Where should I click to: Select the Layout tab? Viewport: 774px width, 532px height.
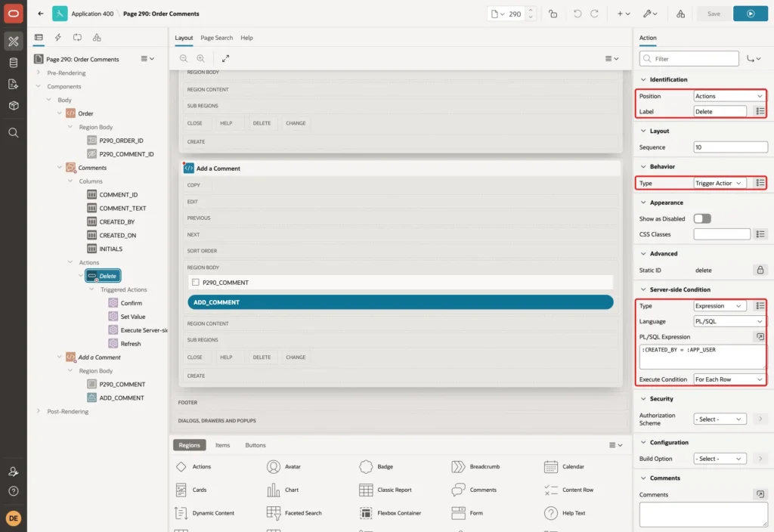[x=184, y=38]
